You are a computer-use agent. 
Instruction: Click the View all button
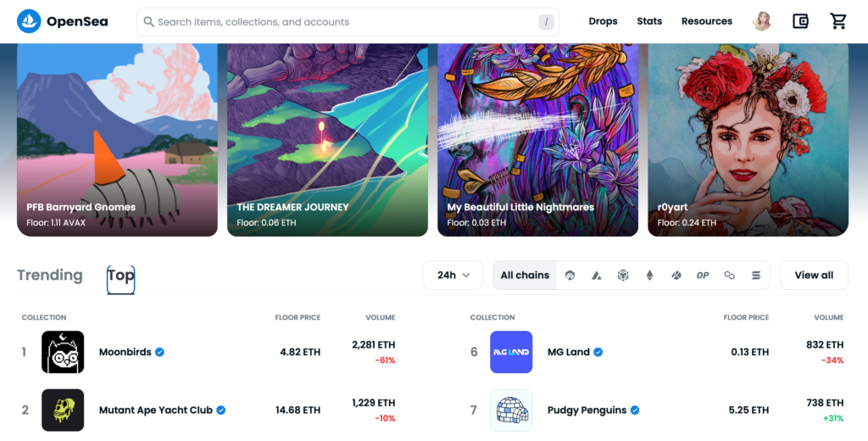pyautogui.click(x=814, y=276)
